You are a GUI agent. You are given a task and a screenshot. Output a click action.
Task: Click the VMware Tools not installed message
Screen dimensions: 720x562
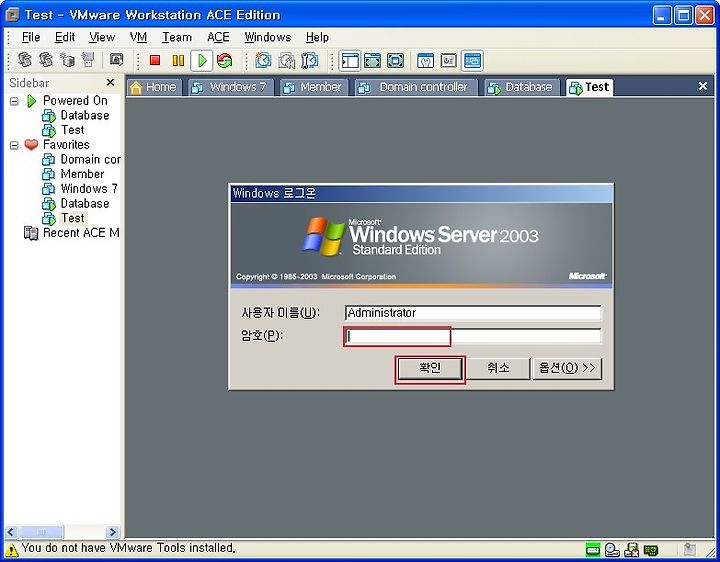pyautogui.click(x=129, y=548)
